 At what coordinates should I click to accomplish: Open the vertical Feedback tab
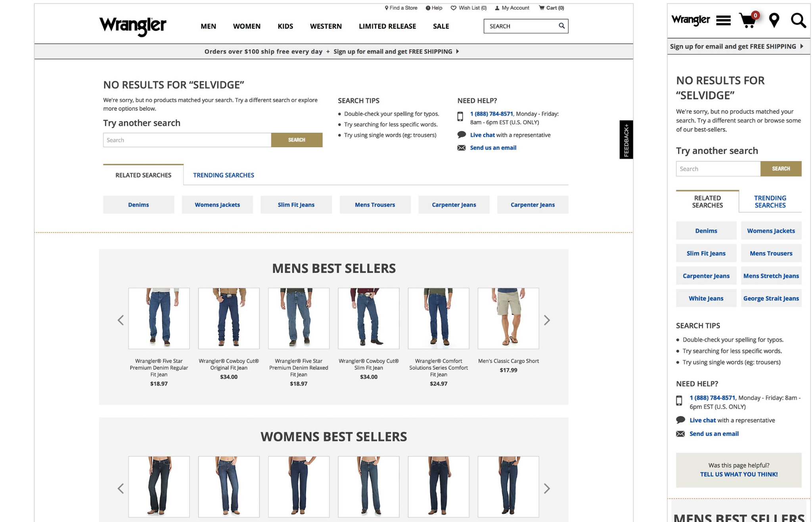[626, 140]
